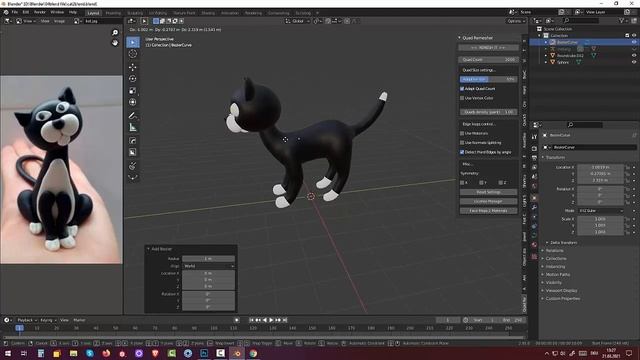The width and height of the screenshot is (640, 360).
Task: Click the Reset Settings button
Action: [489, 192]
